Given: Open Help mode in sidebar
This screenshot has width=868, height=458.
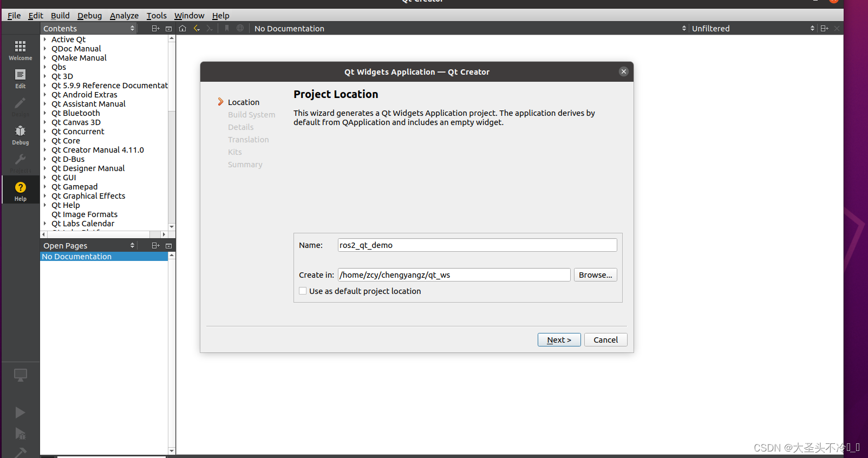Looking at the screenshot, I should coord(20,191).
